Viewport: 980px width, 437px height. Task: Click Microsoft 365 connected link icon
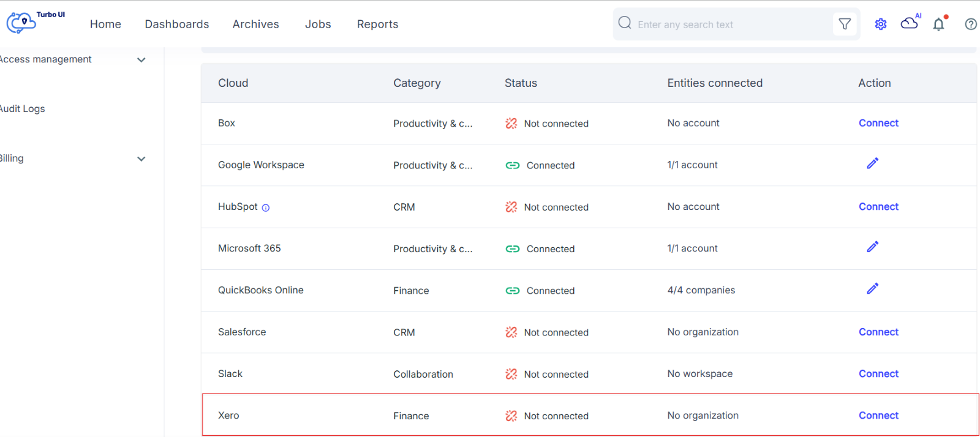(x=513, y=249)
